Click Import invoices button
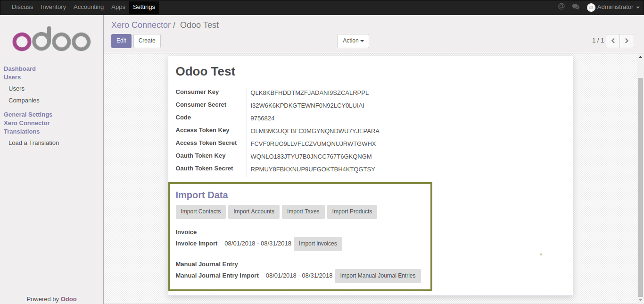This screenshot has width=644, height=304. pyautogui.click(x=318, y=244)
